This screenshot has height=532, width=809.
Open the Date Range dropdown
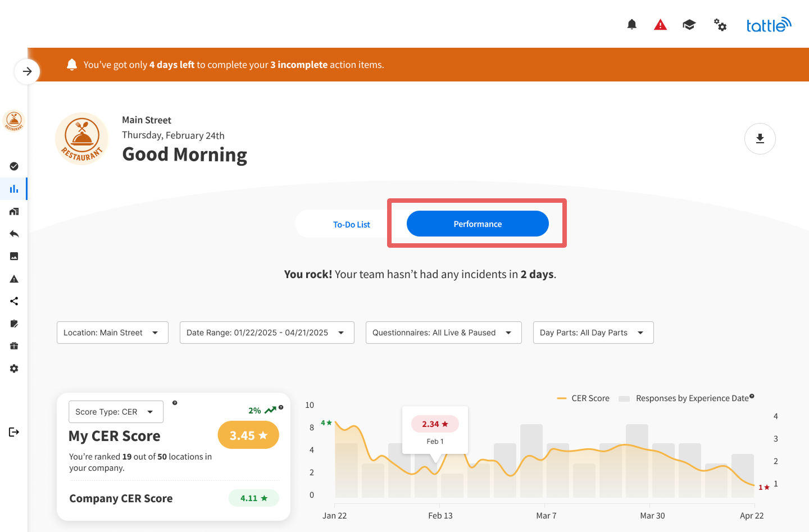point(267,333)
